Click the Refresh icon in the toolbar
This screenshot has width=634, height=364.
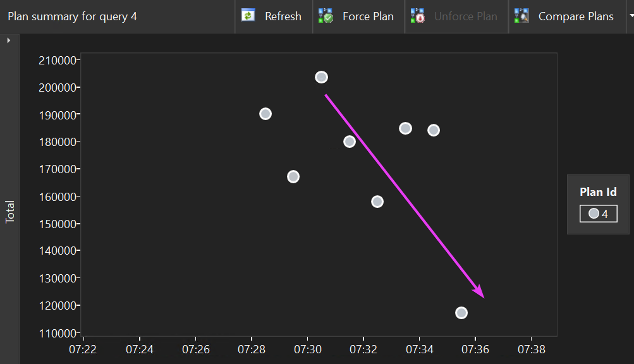(x=246, y=16)
